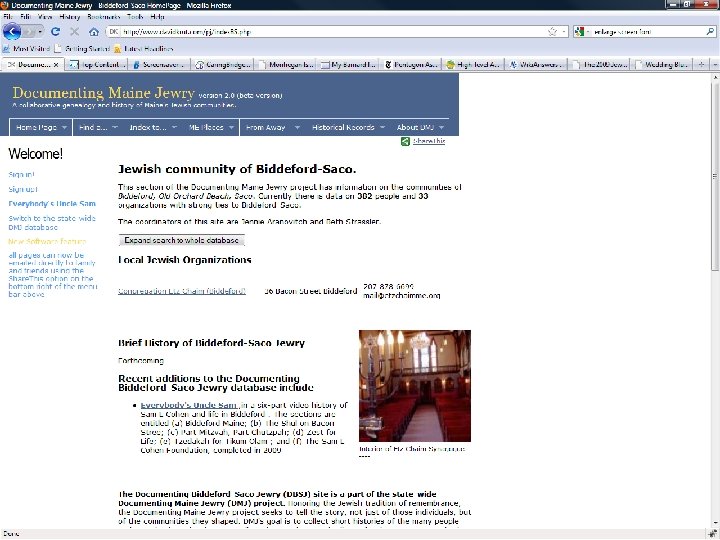Switch to the Monhegan tab
The width and height of the screenshot is (720, 540).
[x=286, y=65]
